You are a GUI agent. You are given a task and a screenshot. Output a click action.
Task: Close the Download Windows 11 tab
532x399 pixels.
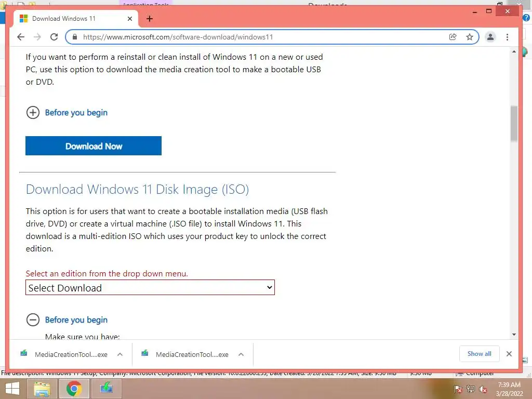click(x=129, y=19)
